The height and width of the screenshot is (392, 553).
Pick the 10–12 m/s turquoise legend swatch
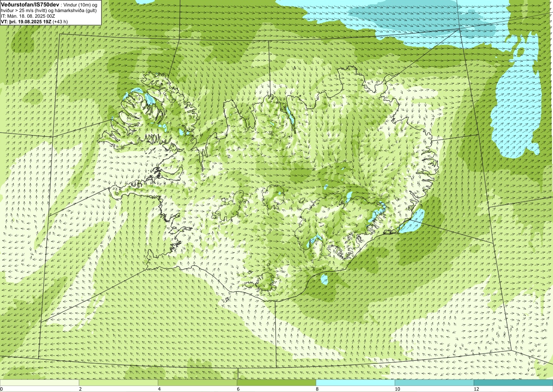pos(434,383)
